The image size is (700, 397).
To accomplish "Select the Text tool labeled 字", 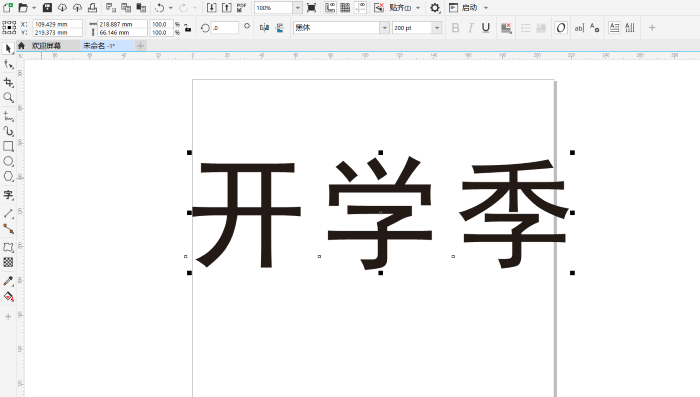I will 8,195.
